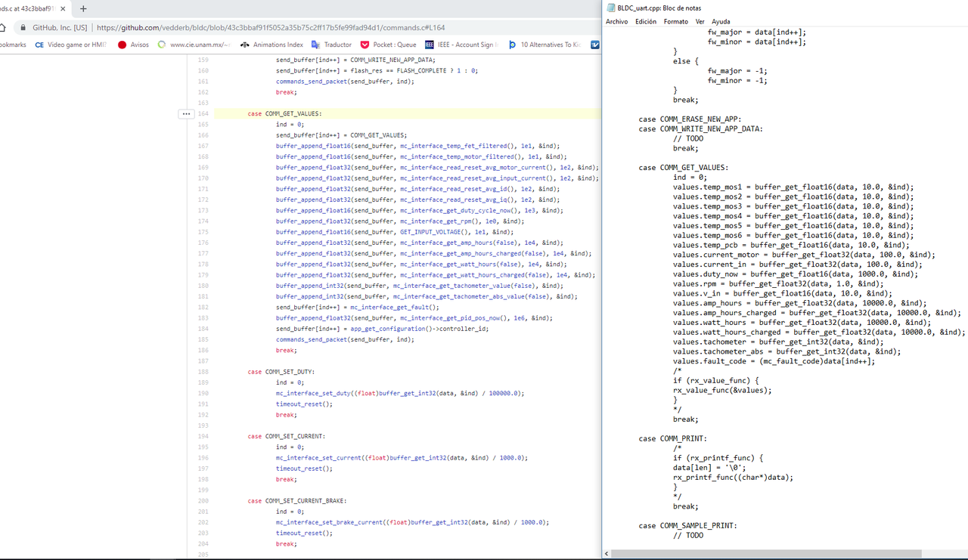Click the home icon in the browser
This screenshot has height=560, width=968.
point(3,27)
